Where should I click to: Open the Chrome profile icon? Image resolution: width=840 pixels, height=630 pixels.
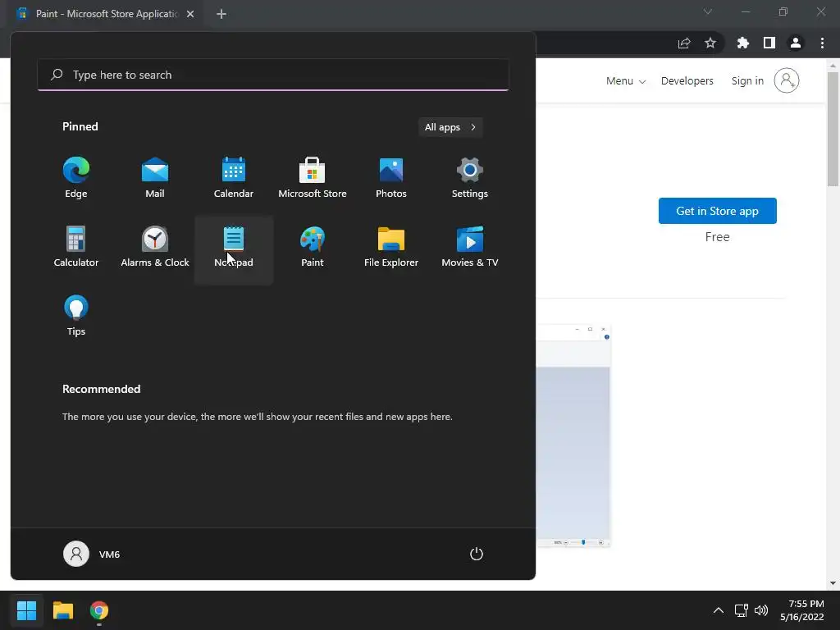(796, 43)
